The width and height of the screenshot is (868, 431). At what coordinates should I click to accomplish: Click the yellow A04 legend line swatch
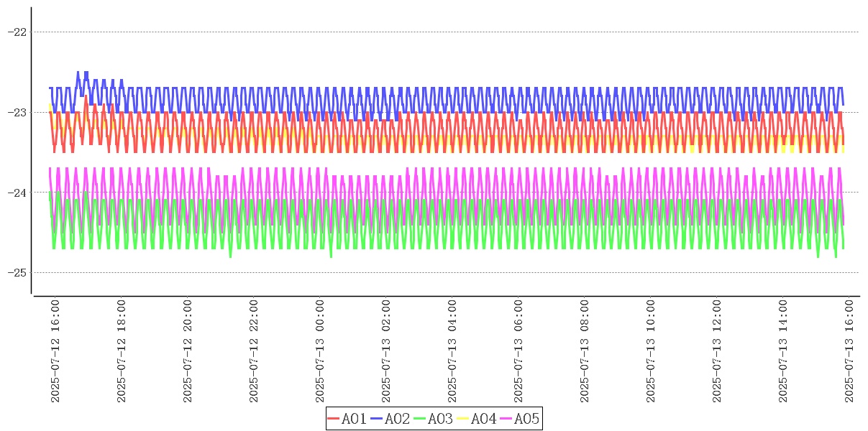click(463, 419)
